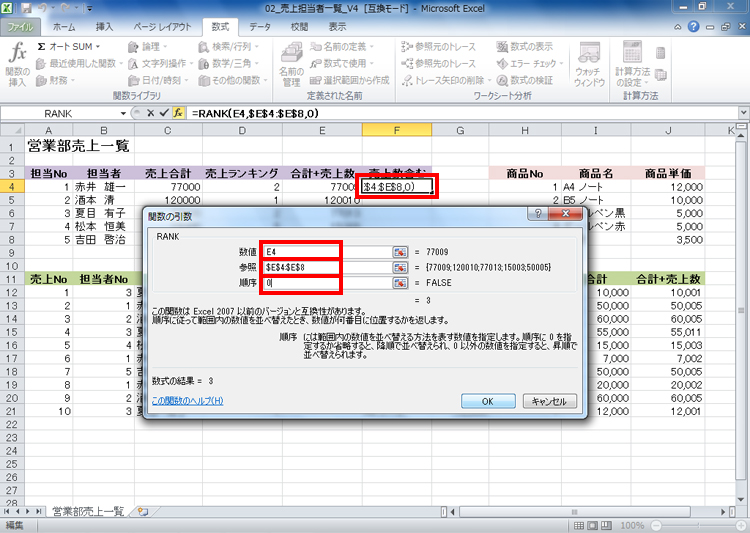
Task: Click Trace Dependents (参照先のトレース)
Action: (439, 64)
